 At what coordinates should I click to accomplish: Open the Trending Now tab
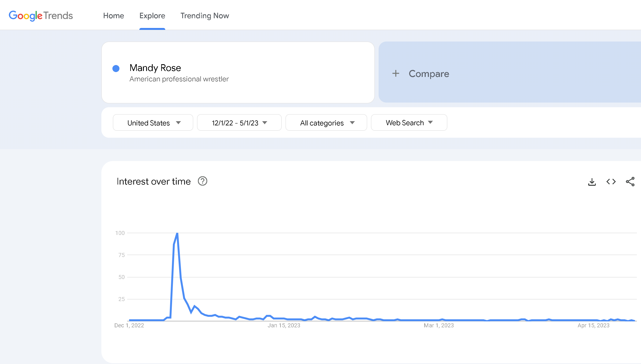(205, 16)
